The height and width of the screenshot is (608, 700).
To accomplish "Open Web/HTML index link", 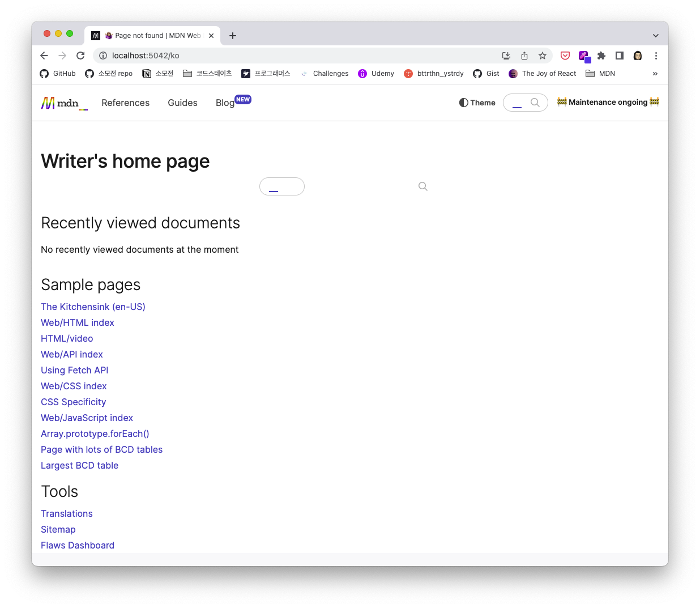I will (x=78, y=322).
